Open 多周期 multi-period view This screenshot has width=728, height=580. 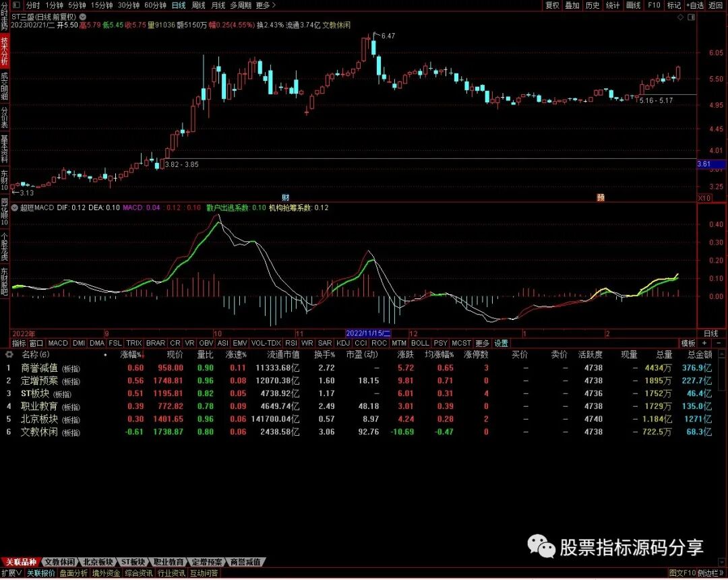coord(241,5)
